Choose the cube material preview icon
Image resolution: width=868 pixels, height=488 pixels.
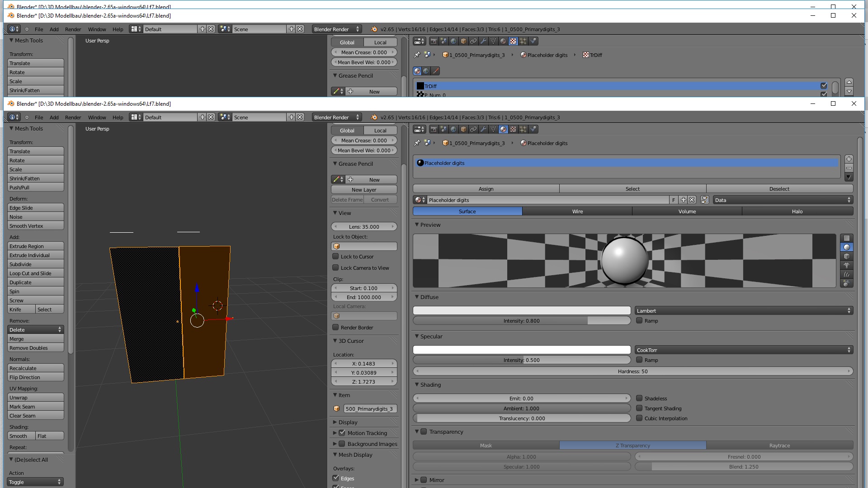847,256
